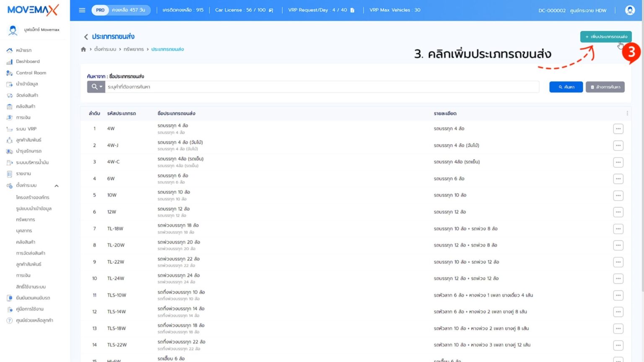Open Control Room from the sidebar
Viewport: 644px width, 362px height.
pyautogui.click(x=31, y=73)
